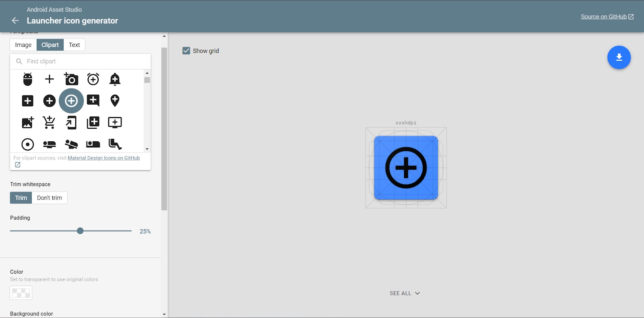The height and width of the screenshot is (318, 644).
Task: Click the settings panel scroll down arrow
Action: [164, 314]
